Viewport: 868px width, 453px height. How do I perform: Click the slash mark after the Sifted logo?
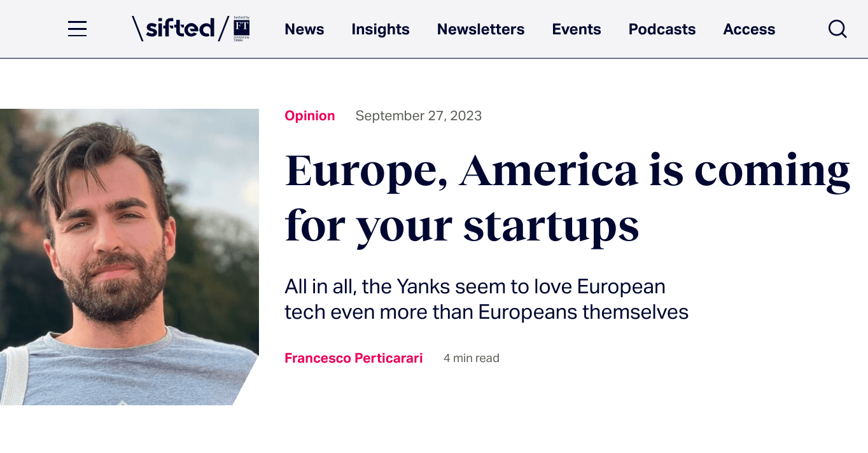224,29
